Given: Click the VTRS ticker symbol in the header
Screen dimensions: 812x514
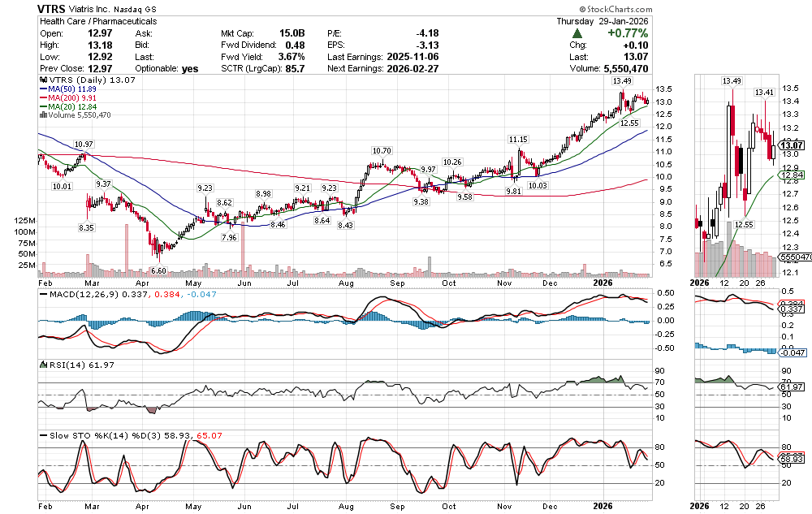Looking at the screenshot, I should (54, 8).
